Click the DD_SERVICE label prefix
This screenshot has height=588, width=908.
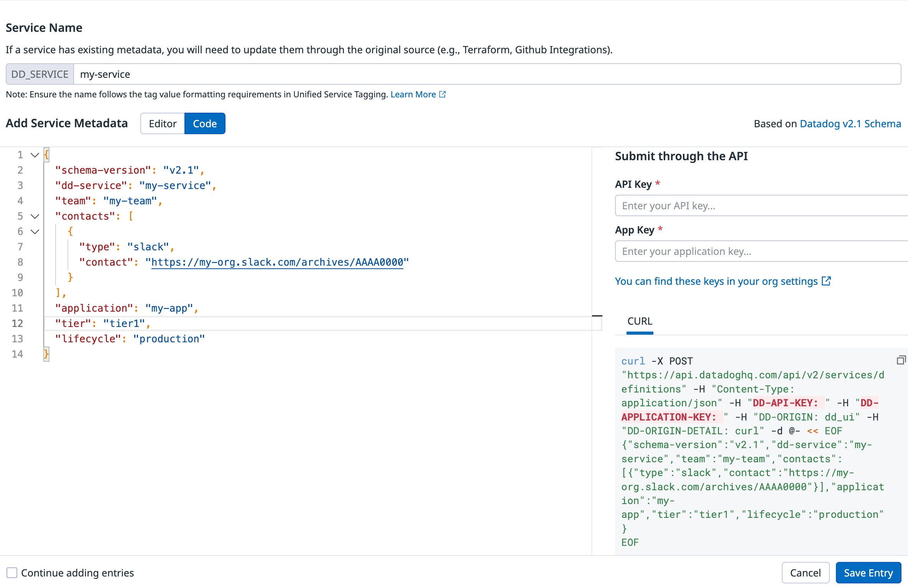[40, 74]
